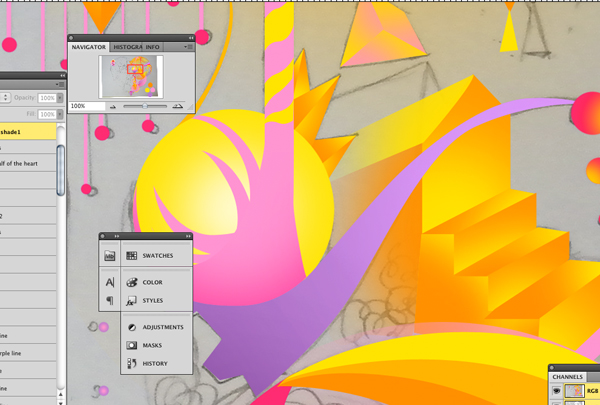Switch to the Histogram tab
The image size is (600, 405).
[x=127, y=47]
